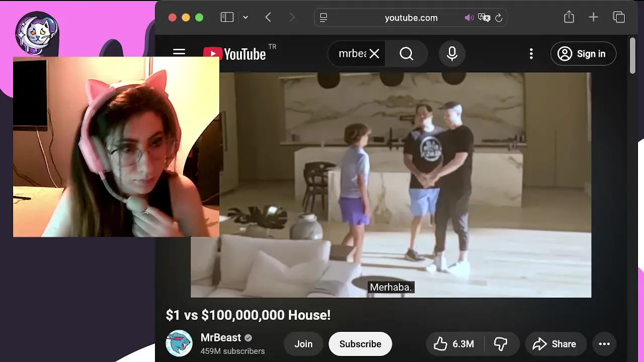The width and height of the screenshot is (644, 362).
Task: Open the YouTube hamburger guide menu
Action: [x=179, y=53]
